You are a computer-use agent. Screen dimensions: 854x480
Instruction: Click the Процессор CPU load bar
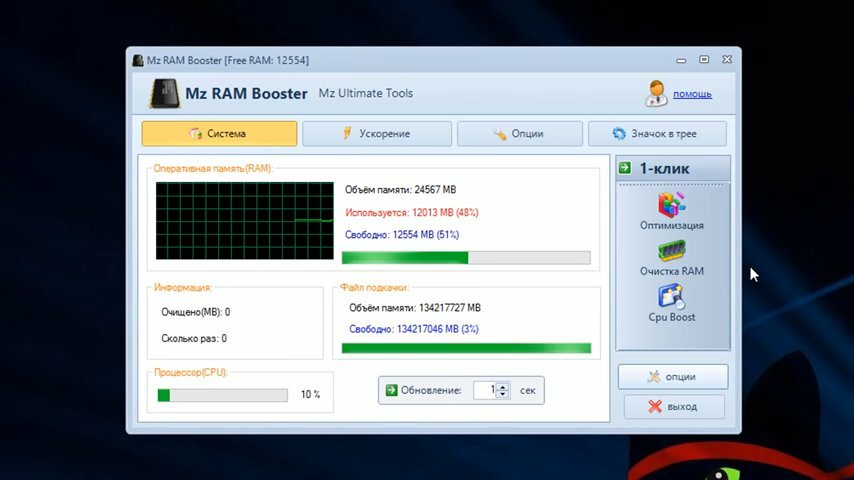click(222, 395)
